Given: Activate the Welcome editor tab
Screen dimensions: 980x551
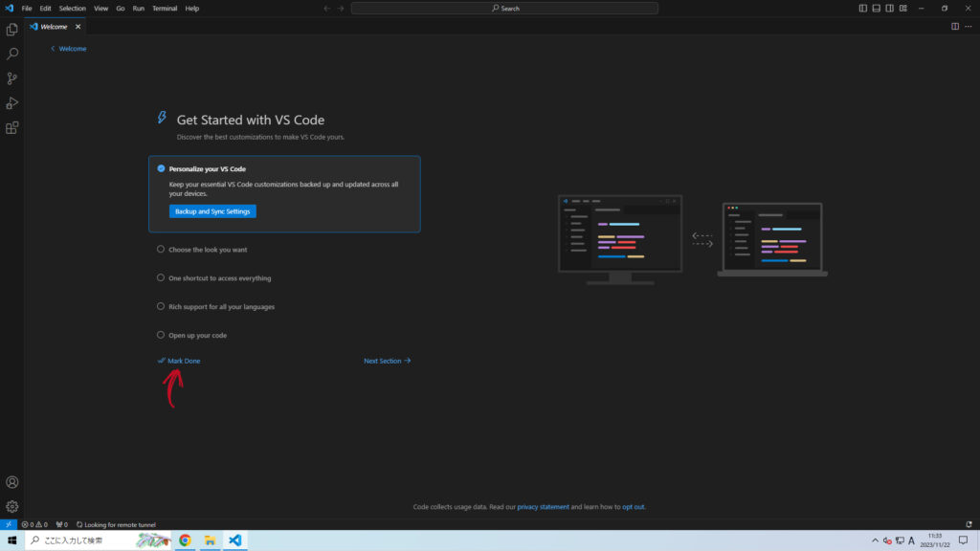Looking at the screenshot, I should pyautogui.click(x=54, y=27).
